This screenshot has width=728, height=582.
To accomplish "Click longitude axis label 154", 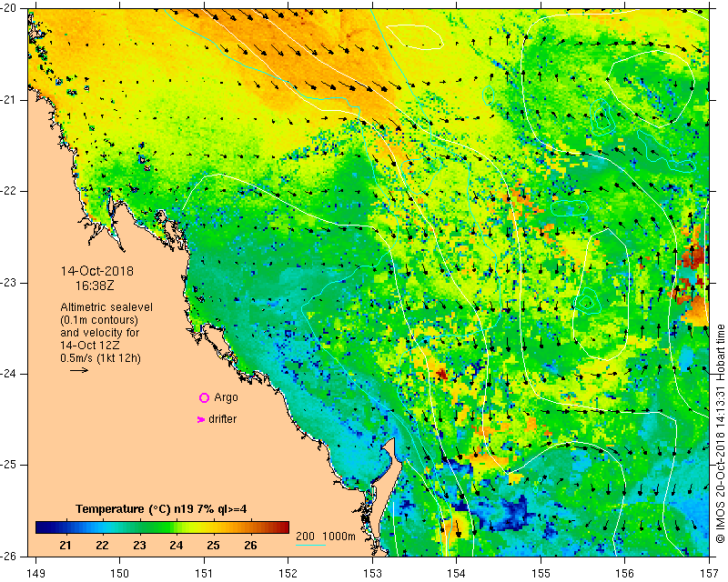I will pyautogui.click(x=457, y=573).
